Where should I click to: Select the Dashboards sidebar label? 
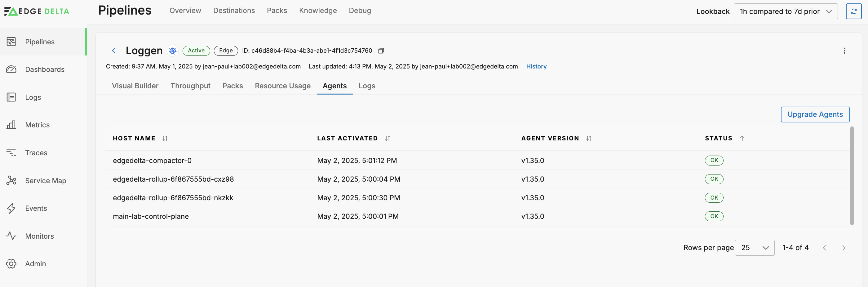[45, 69]
